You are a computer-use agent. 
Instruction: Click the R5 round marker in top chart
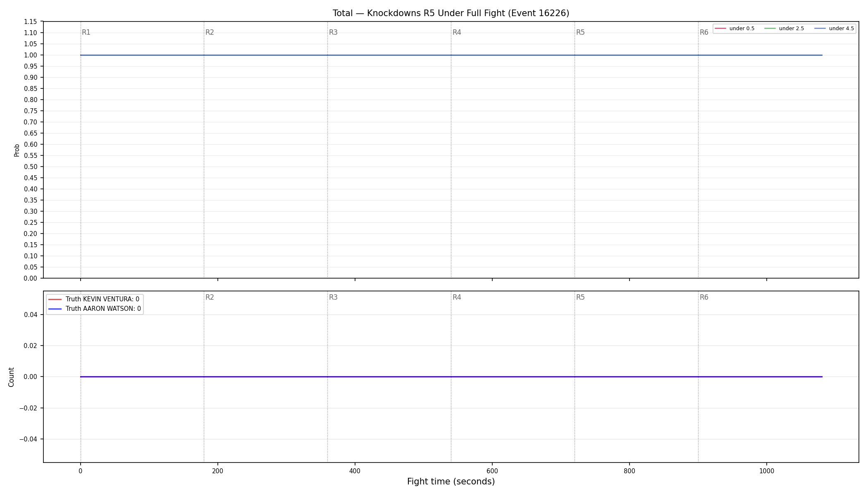[x=580, y=32]
